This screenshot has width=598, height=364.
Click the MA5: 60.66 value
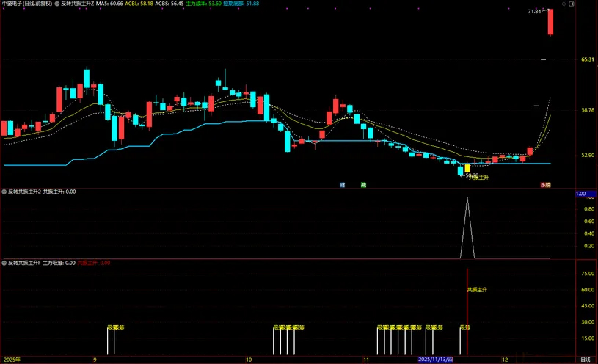point(109,4)
